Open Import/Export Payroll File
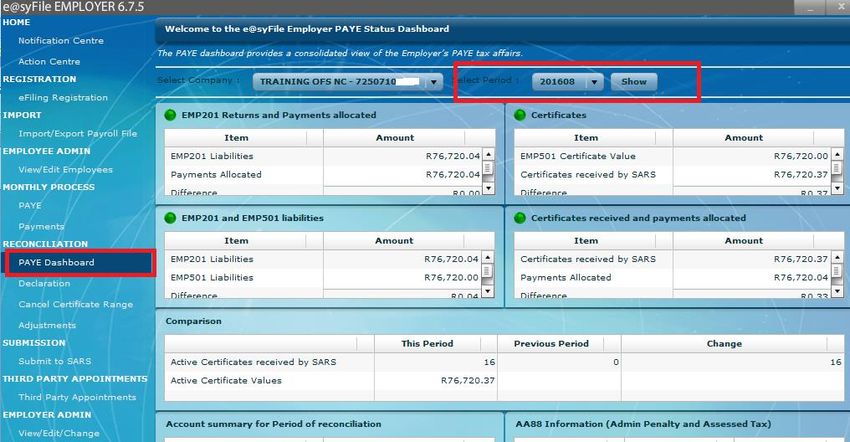Screen dimensions: 850x442 (x=78, y=133)
